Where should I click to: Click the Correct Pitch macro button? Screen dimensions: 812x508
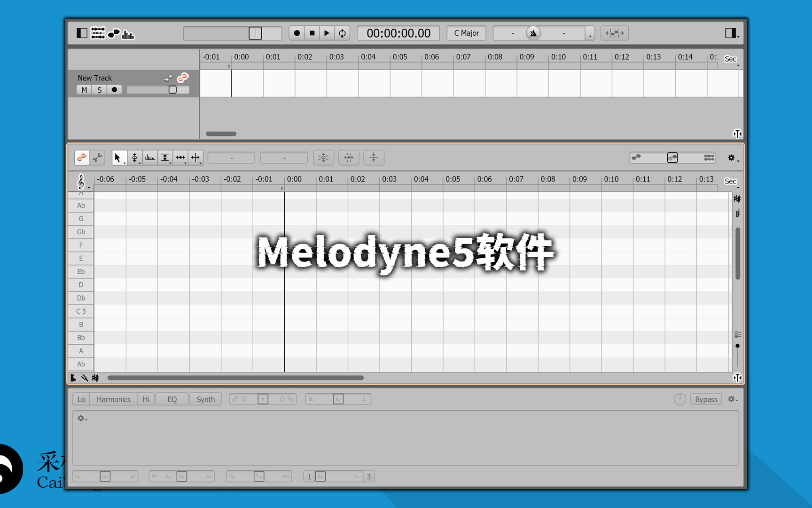(x=323, y=158)
